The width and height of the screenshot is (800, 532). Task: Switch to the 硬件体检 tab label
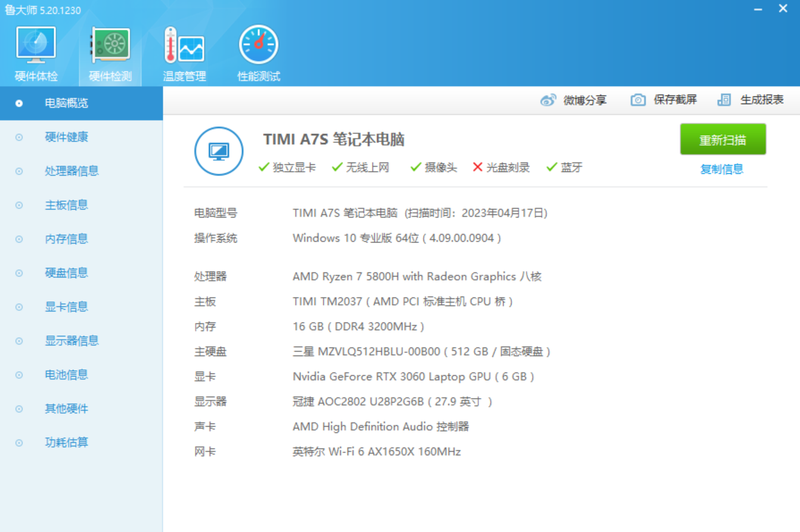(x=36, y=76)
